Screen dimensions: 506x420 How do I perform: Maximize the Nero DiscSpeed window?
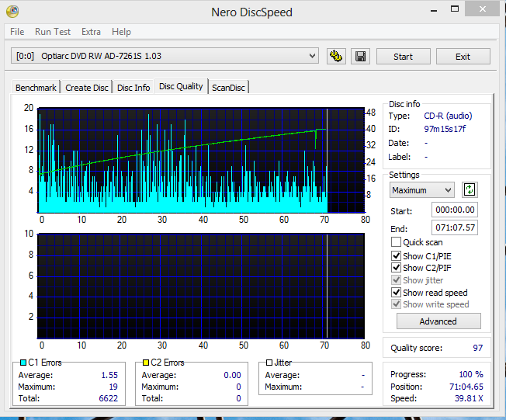(455, 9)
